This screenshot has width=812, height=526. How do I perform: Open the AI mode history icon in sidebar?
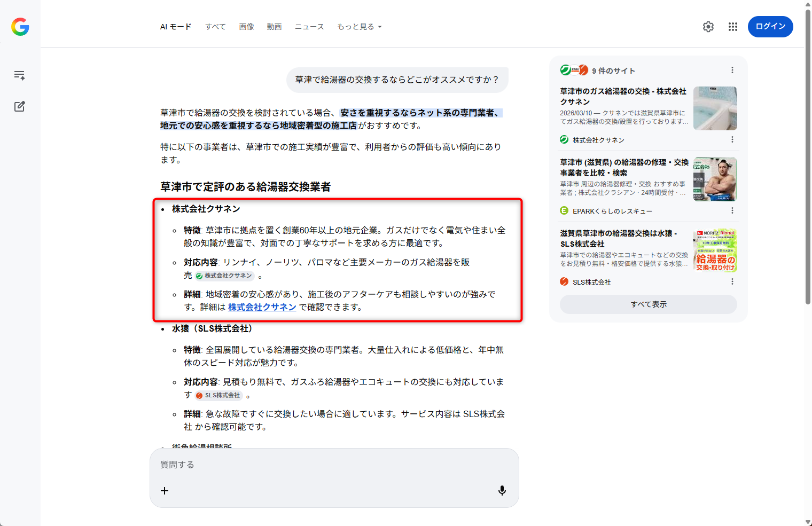[20, 75]
